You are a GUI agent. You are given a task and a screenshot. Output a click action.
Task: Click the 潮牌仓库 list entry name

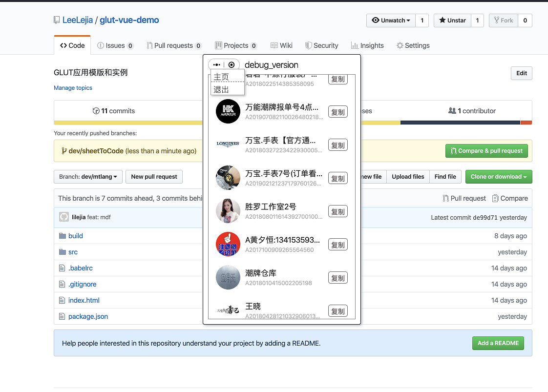[261, 273]
